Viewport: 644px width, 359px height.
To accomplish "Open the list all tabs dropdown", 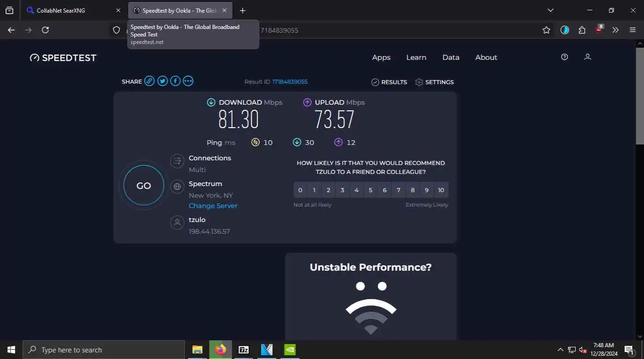I will tap(550, 10).
